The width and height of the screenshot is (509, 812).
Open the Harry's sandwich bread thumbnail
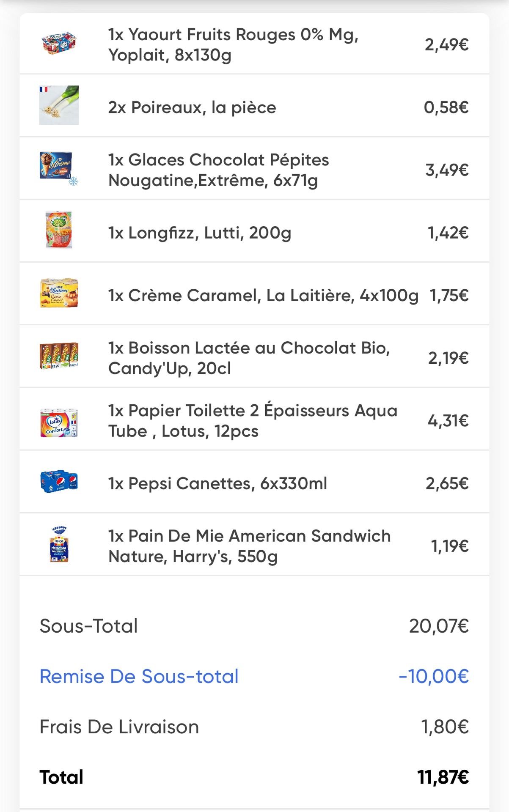tap(59, 544)
